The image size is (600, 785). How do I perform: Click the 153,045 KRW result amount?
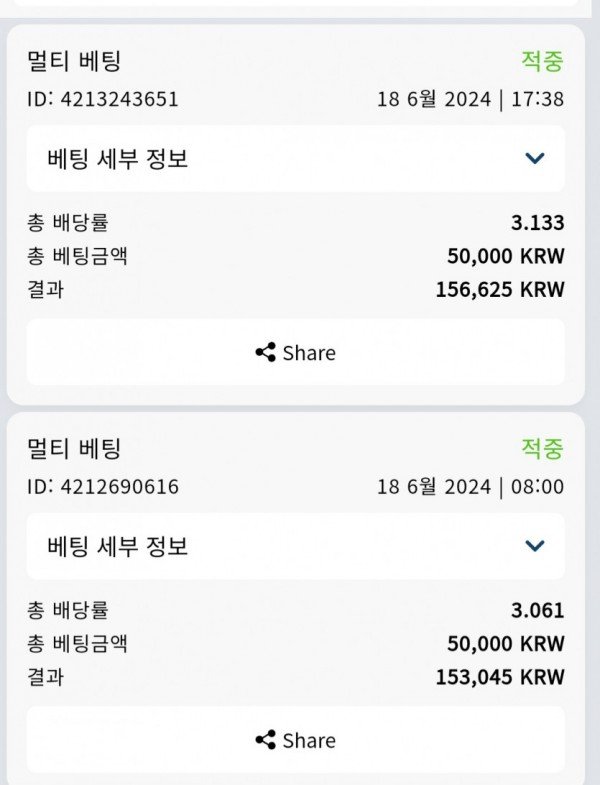500,677
